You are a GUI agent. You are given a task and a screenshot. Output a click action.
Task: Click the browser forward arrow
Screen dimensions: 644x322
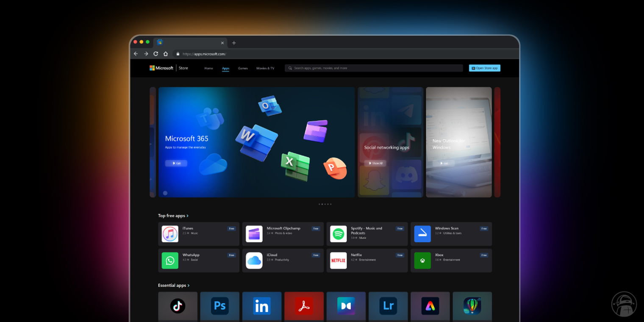[146, 54]
